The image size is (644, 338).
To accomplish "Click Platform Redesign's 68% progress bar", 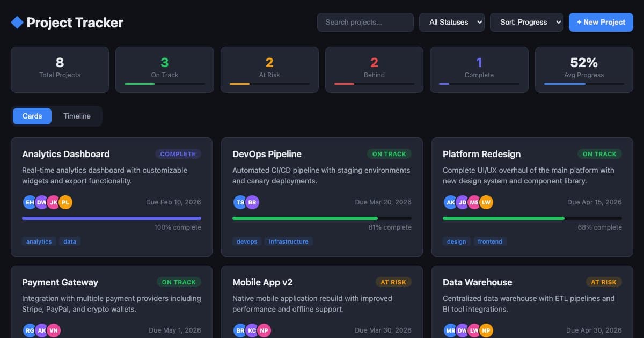I will coord(532,218).
